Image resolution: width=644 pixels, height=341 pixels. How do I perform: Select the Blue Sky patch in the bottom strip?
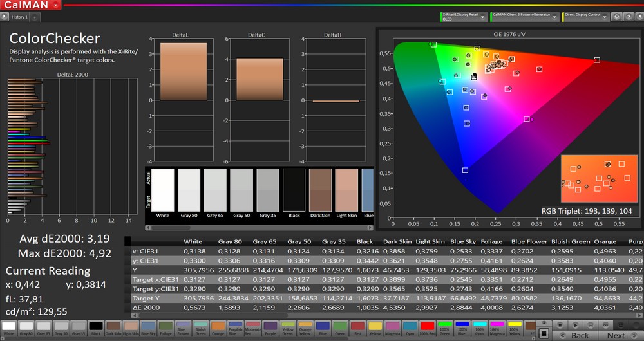pos(148,328)
